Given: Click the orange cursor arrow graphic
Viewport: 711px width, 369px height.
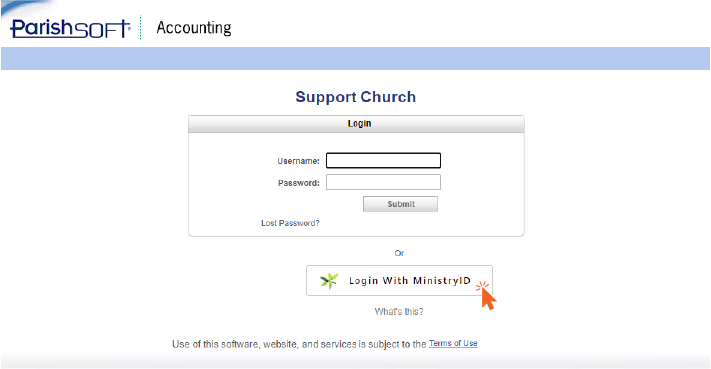Looking at the screenshot, I should 487,295.
